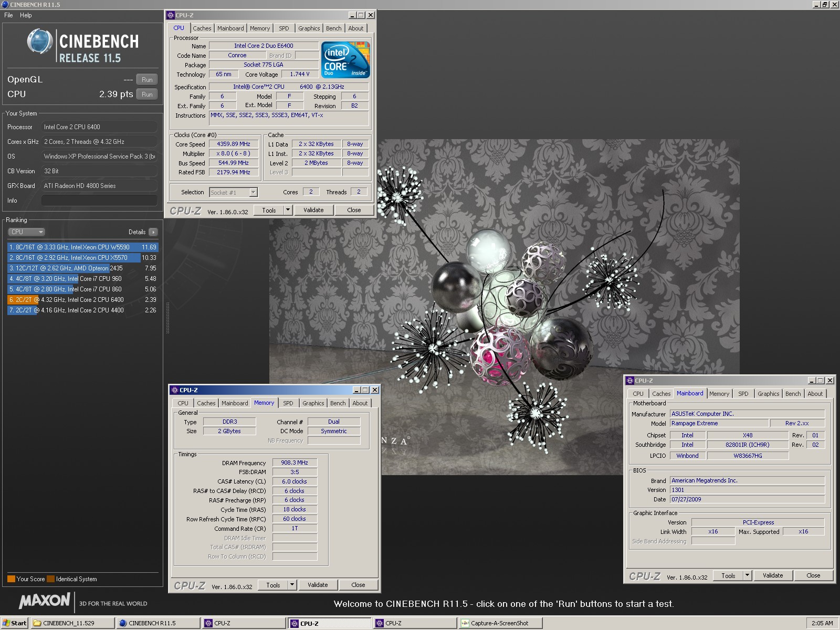Click the Intel Core 2 Duo logo
The height and width of the screenshot is (630, 840).
click(x=346, y=60)
